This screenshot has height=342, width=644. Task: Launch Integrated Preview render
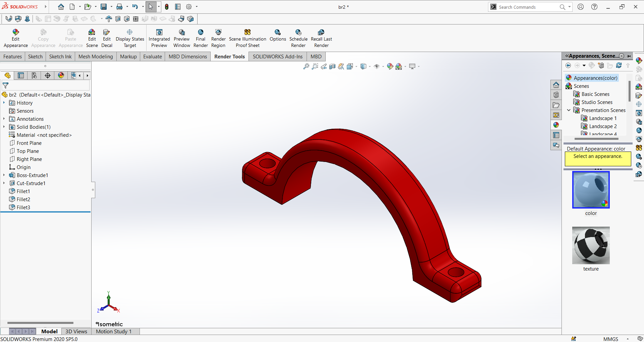coord(159,38)
